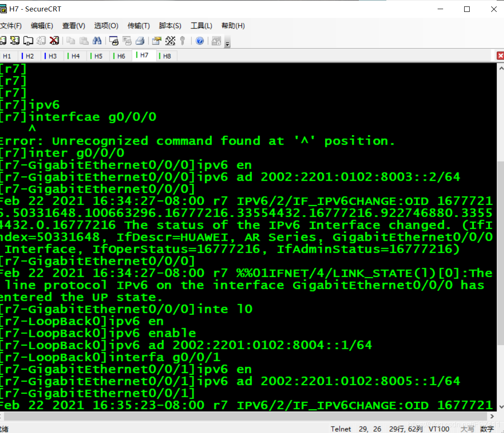Open the 脚本(S) menu

tap(170, 26)
